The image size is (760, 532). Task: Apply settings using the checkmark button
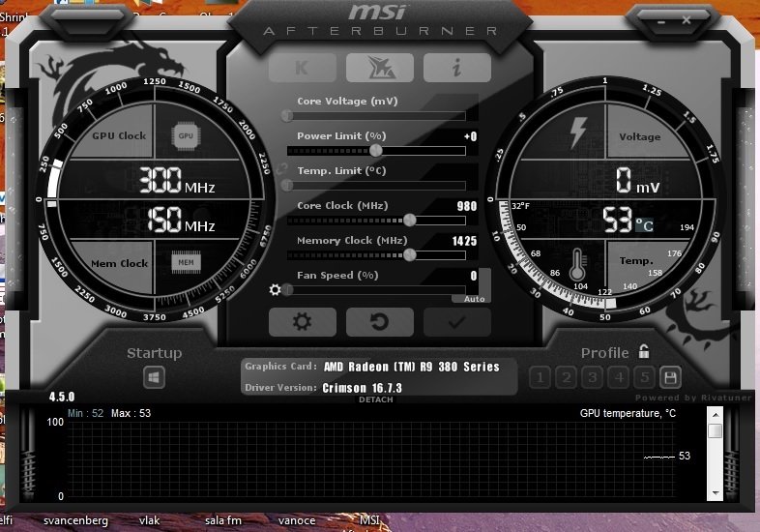coord(456,322)
